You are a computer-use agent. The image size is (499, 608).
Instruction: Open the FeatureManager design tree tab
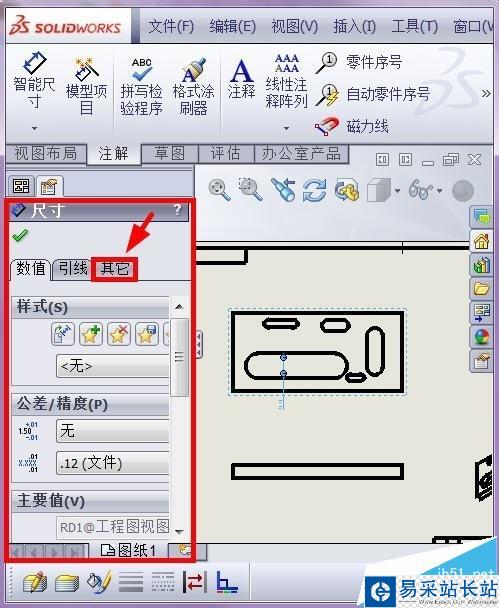click(x=21, y=186)
